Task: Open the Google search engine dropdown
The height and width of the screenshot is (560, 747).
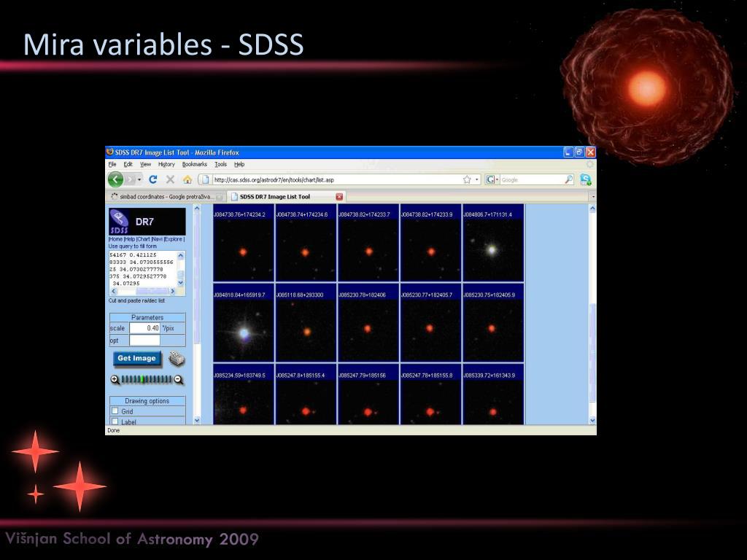Action: [492, 179]
